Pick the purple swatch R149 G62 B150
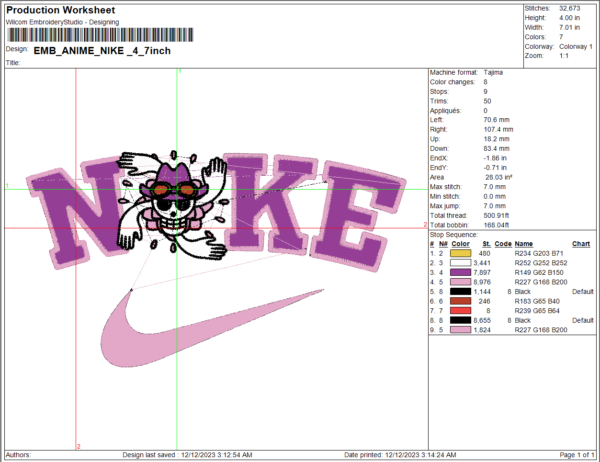This screenshot has height=462, width=600. pyautogui.click(x=460, y=273)
